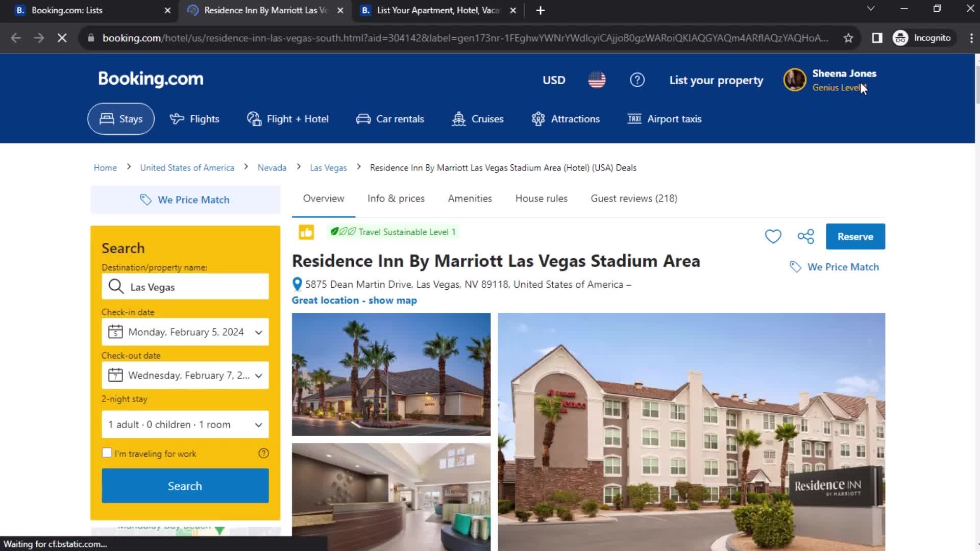Viewport: 980px width, 551px height.
Task: Go back in browser history
Action: (16, 38)
